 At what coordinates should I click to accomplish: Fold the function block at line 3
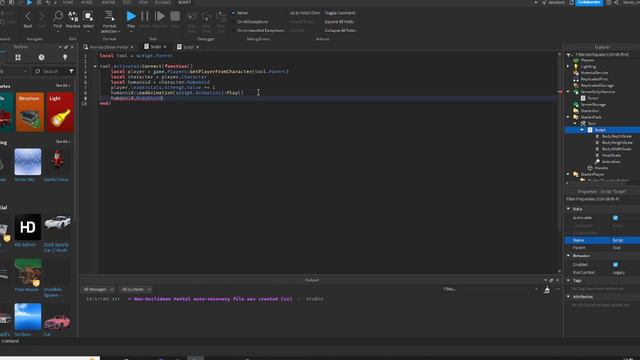(95, 66)
